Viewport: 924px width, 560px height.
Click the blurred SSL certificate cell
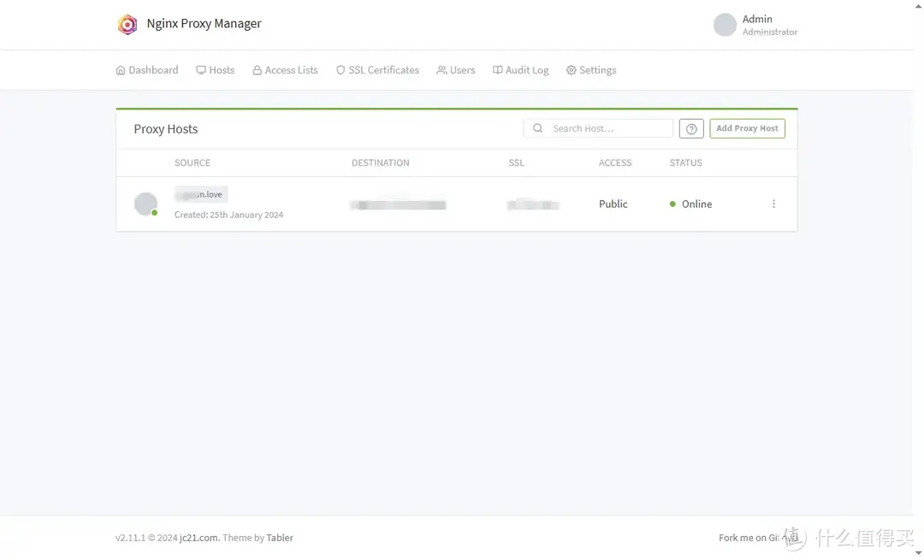tap(533, 205)
